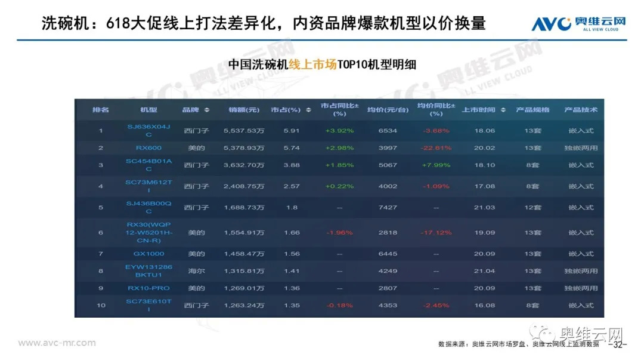The image size is (644, 363).
Task: Select sales value 1,688.73万
Action: (244, 208)
